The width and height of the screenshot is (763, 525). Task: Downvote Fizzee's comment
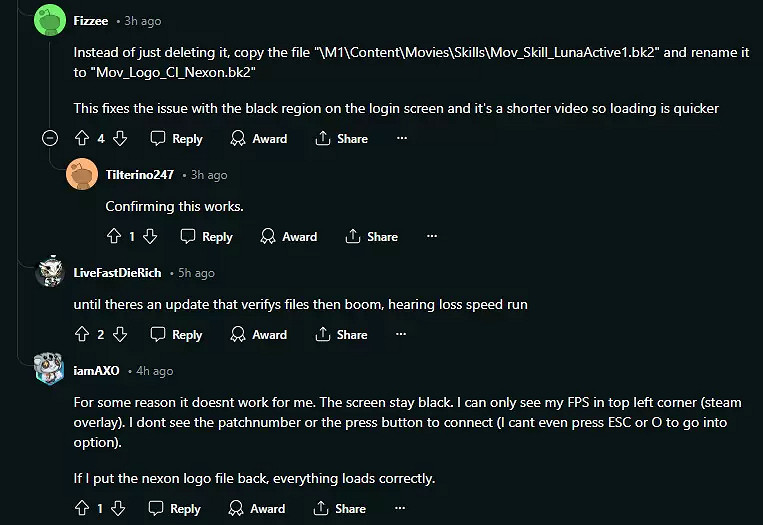pyautogui.click(x=119, y=139)
